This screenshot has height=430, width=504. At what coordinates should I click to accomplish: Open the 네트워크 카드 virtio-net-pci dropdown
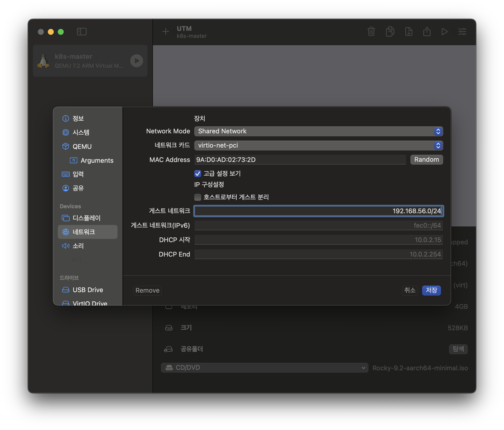pyautogui.click(x=318, y=146)
